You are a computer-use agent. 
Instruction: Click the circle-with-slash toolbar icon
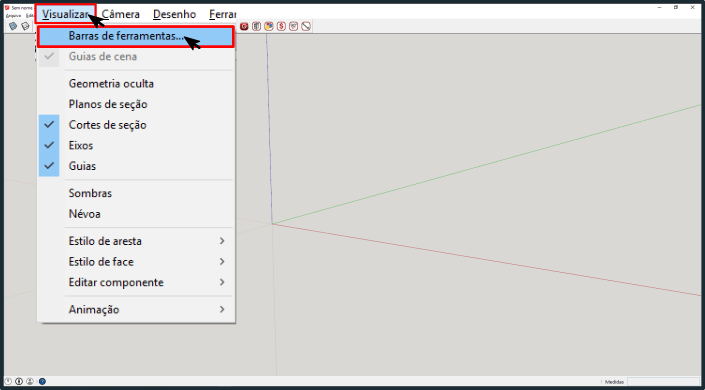point(306,27)
